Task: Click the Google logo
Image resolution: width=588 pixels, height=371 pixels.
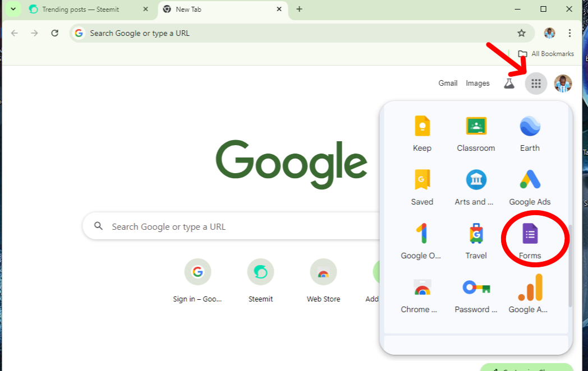Action: click(x=291, y=164)
